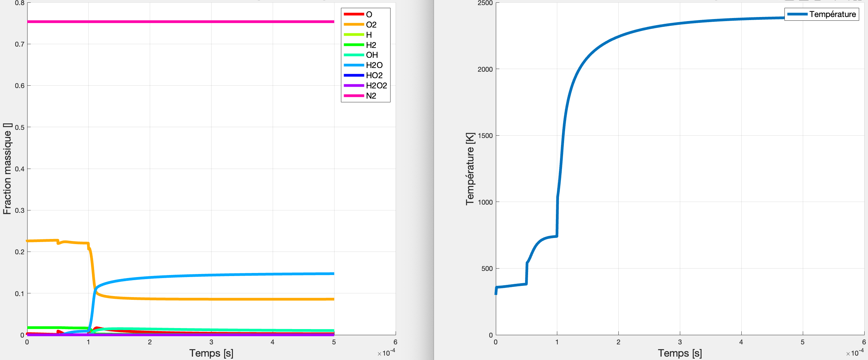This screenshot has width=868, height=360.
Task: Click the red O line sample in the legend
Action: click(x=353, y=14)
